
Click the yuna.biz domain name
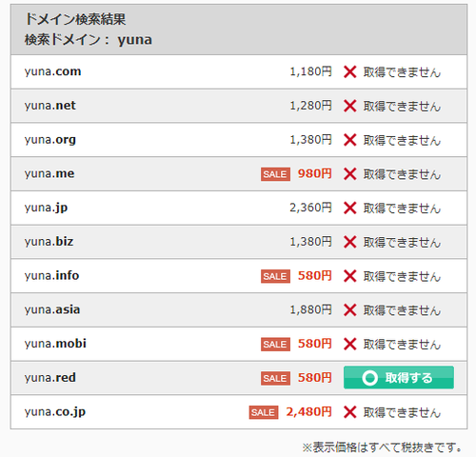[x=49, y=242]
